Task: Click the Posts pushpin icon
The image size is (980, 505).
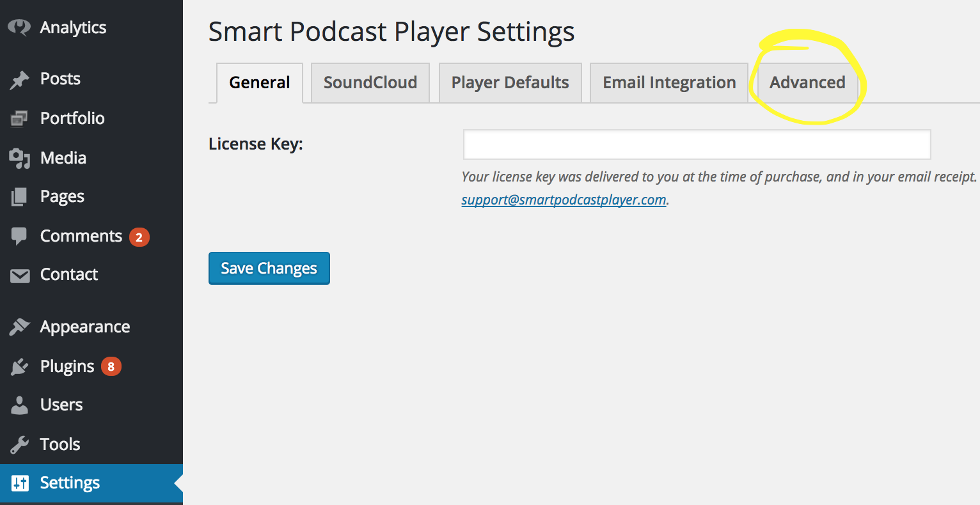Action: (19, 80)
